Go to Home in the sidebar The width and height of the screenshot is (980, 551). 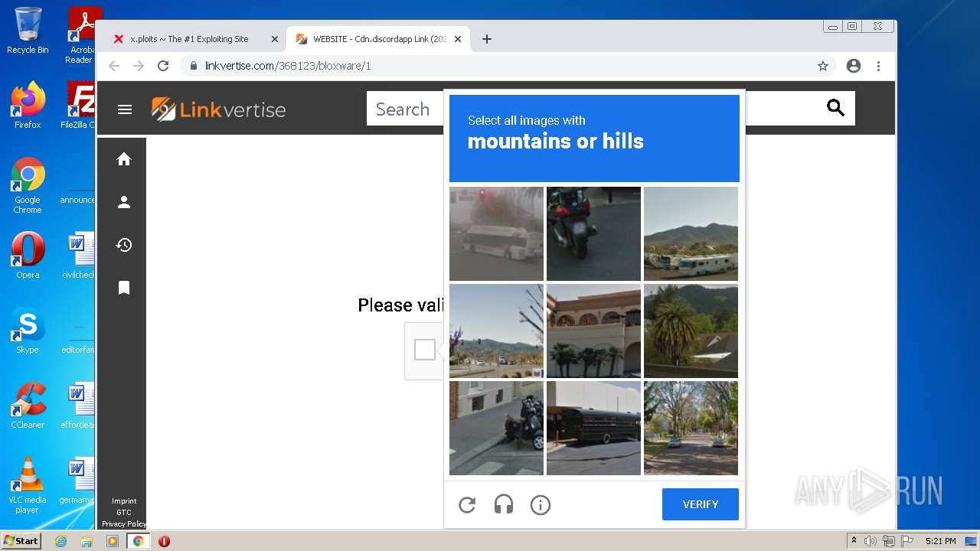[124, 159]
